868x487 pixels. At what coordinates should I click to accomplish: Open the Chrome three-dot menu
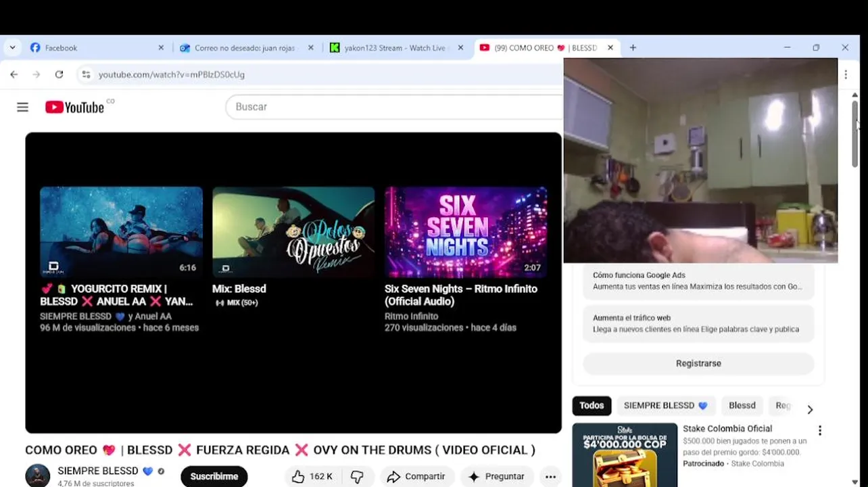click(x=846, y=74)
